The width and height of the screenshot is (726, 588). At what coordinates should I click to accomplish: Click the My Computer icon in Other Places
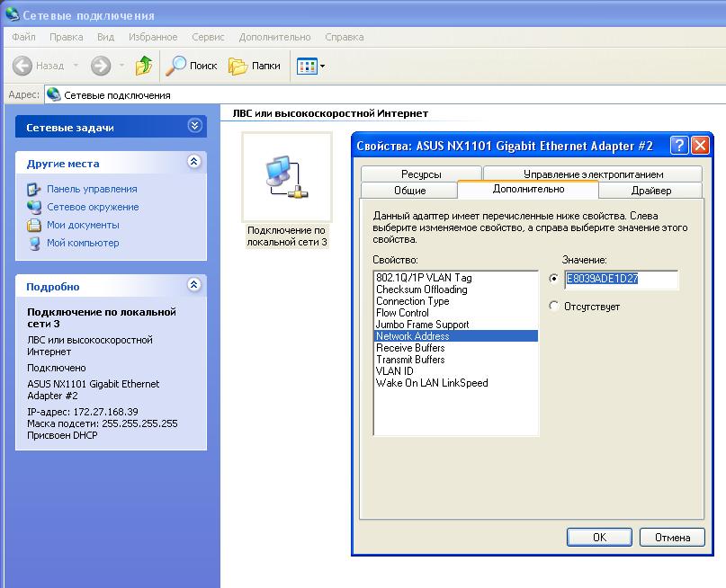[x=34, y=244]
